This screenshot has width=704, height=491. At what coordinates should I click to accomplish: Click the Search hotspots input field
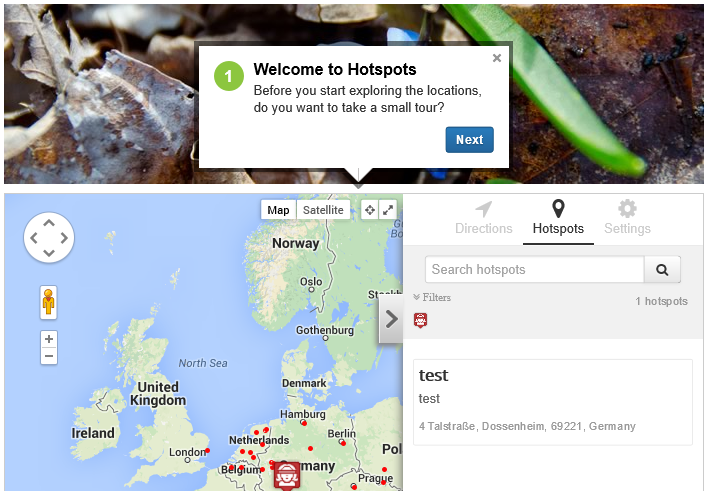tap(534, 270)
